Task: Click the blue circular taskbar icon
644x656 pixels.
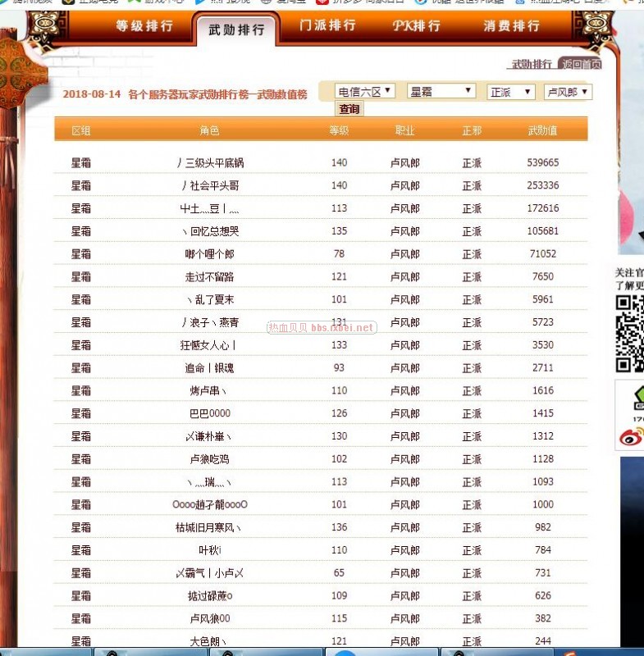Action: click(x=347, y=653)
